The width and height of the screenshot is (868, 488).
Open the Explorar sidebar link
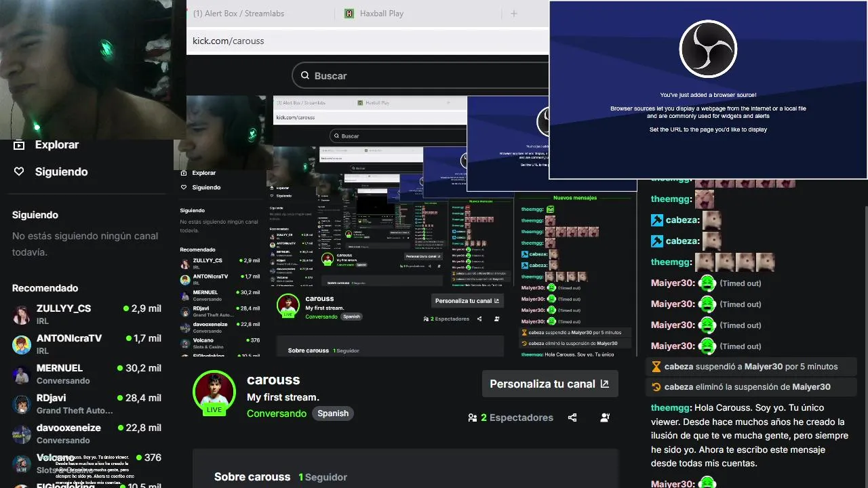(57, 145)
